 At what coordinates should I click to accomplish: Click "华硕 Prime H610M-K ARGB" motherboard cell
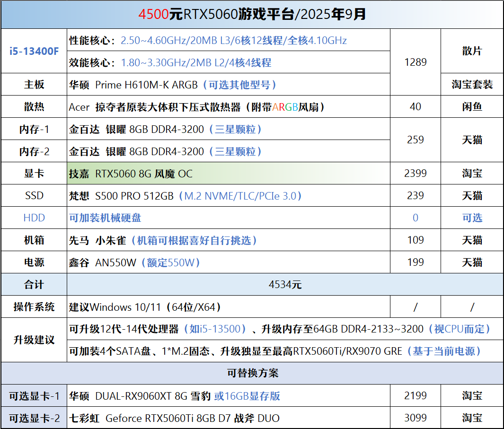click(229, 85)
